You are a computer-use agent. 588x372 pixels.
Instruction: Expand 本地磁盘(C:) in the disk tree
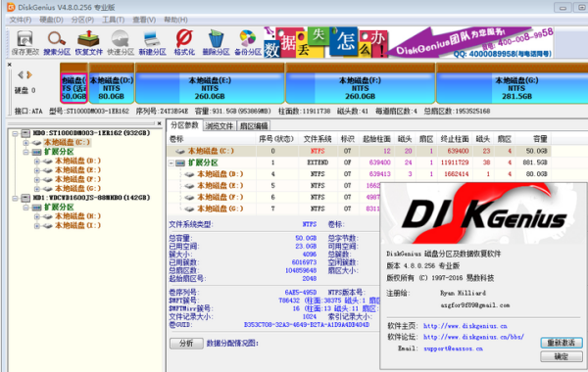(x=25, y=142)
